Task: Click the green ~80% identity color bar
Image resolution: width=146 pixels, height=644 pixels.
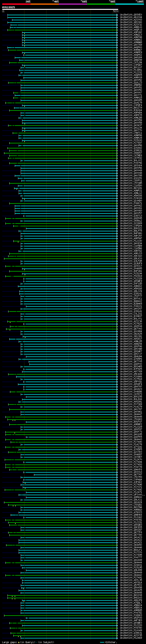Action: (x=101, y=4)
